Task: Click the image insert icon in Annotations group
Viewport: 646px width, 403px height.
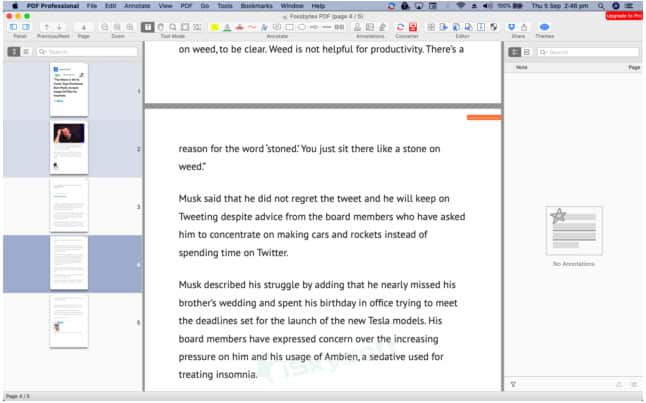Action: tap(370, 27)
